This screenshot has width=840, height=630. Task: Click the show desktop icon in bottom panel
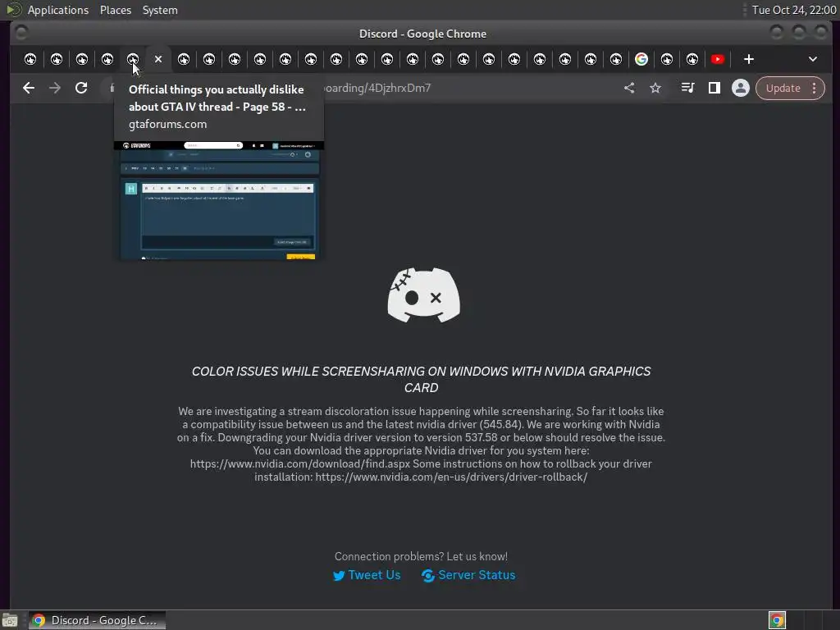tap(10, 620)
